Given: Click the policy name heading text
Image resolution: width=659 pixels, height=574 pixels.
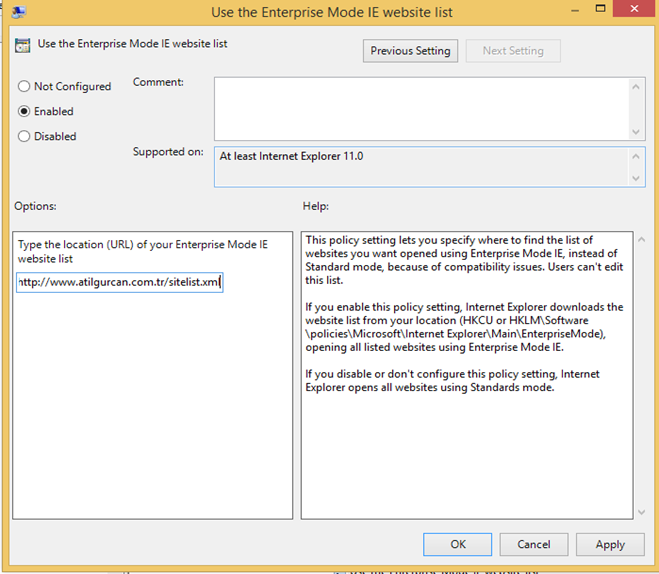Looking at the screenshot, I should pos(132,44).
